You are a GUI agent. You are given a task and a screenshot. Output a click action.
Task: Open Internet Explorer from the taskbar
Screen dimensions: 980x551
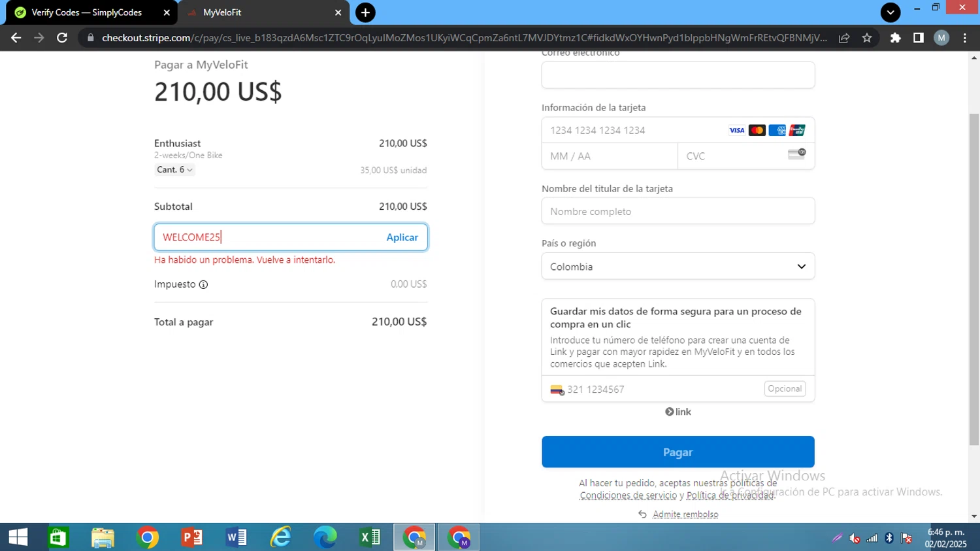280,537
